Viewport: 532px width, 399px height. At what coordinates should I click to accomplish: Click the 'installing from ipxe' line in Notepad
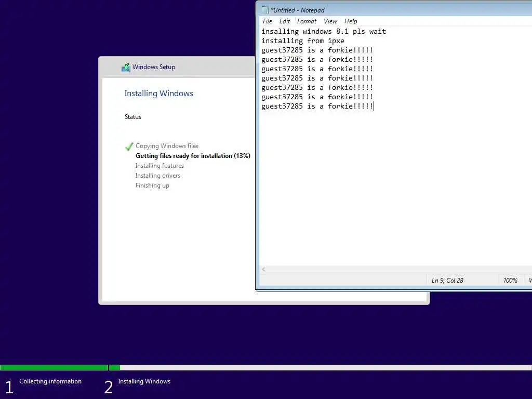click(x=303, y=41)
